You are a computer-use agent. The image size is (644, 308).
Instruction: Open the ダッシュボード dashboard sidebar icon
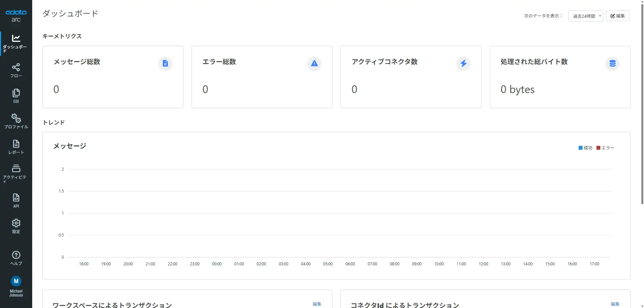16,38
